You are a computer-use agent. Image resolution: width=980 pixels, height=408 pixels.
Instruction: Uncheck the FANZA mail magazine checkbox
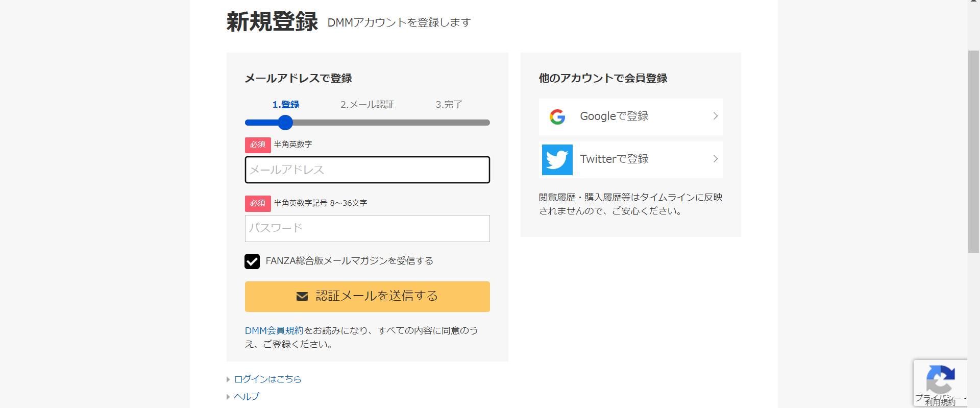252,261
